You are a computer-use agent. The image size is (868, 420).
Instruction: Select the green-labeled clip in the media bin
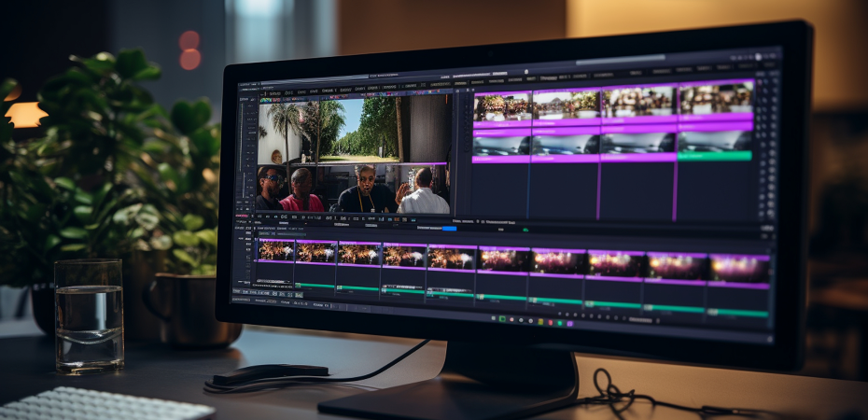click(715, 156)
